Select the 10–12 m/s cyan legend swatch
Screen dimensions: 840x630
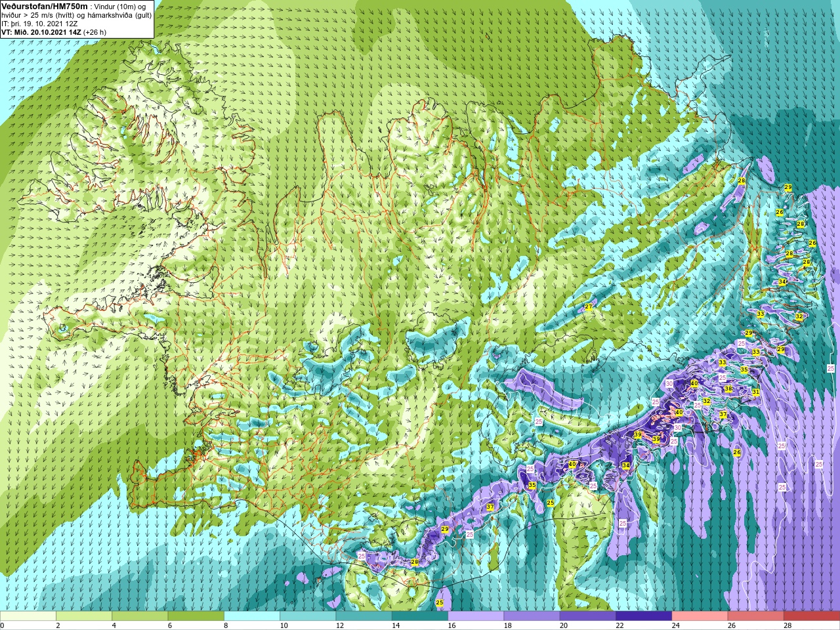click(308, 616)
